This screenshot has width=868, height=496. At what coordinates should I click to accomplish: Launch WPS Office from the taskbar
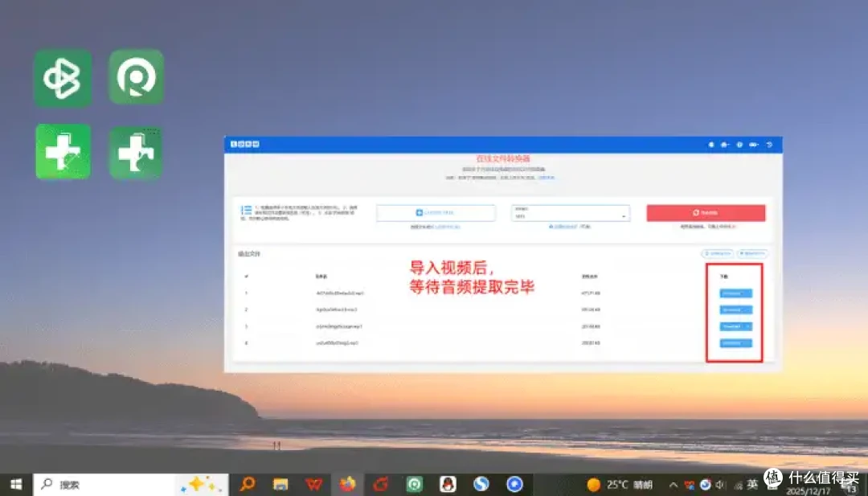point(314,485)
